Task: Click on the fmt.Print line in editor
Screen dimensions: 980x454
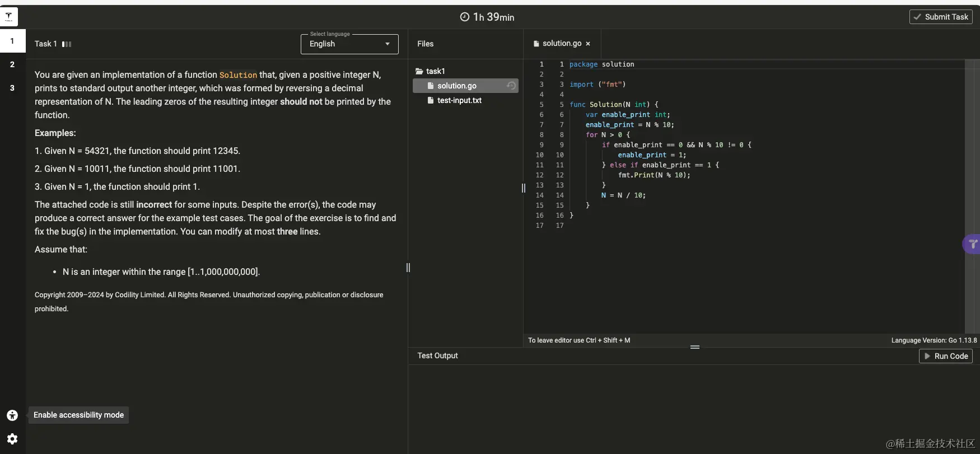Action: [x=654, y=175]
